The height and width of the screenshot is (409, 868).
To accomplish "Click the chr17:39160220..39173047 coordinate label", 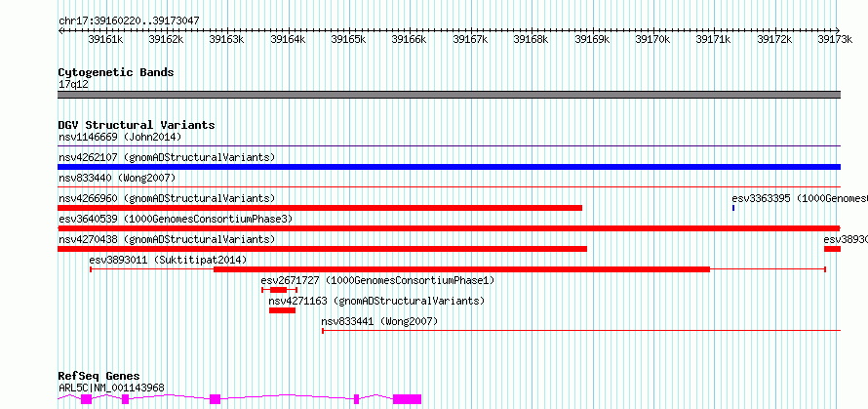I will [x=129, y=21].
